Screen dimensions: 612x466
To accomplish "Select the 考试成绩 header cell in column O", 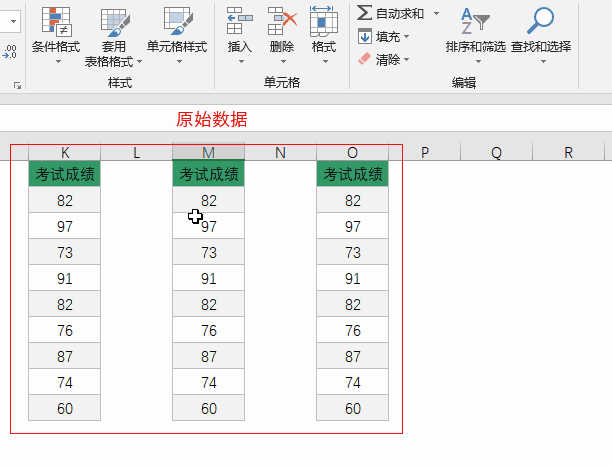I will 352,174.
